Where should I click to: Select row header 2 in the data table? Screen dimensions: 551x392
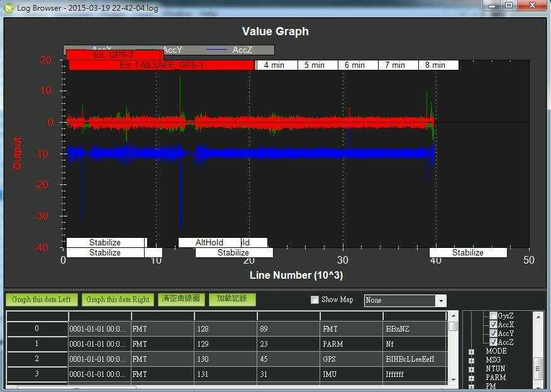point(36,359)
